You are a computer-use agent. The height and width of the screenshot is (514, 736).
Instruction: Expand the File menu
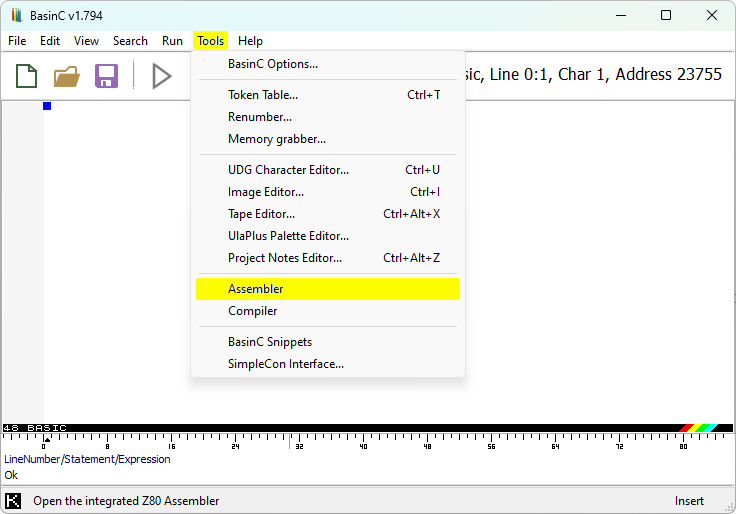17,41
